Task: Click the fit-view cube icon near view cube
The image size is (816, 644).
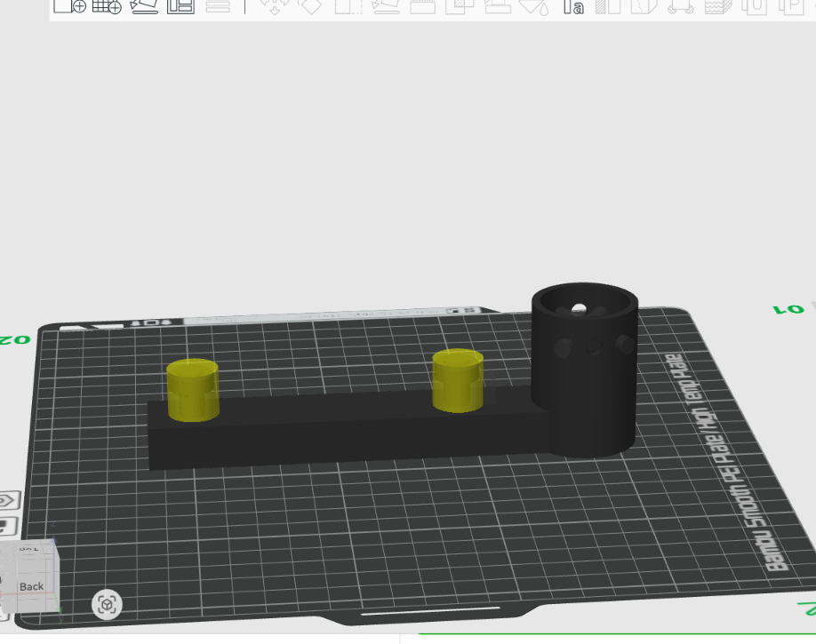Action: (x=107, y=604)
